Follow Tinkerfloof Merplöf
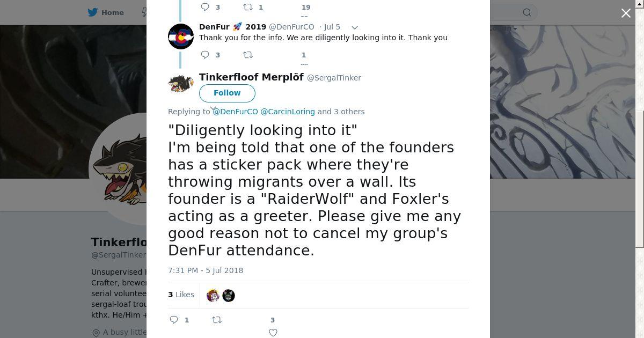 (227, 93)
